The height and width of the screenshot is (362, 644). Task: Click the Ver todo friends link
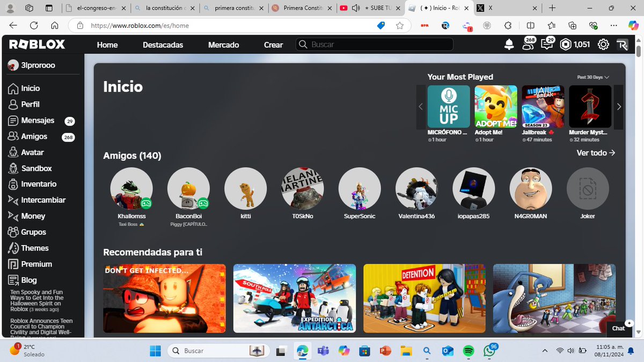[596, 153]
